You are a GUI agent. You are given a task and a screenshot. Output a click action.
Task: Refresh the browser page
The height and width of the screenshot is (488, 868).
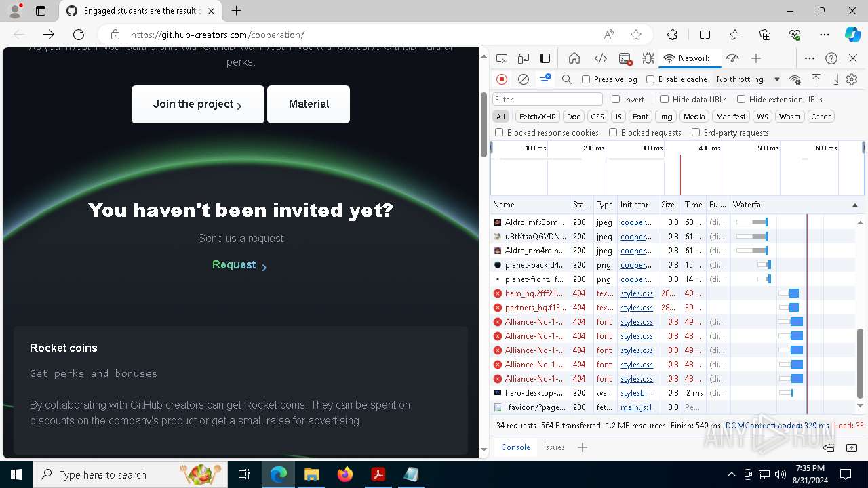tap(79, 35)
